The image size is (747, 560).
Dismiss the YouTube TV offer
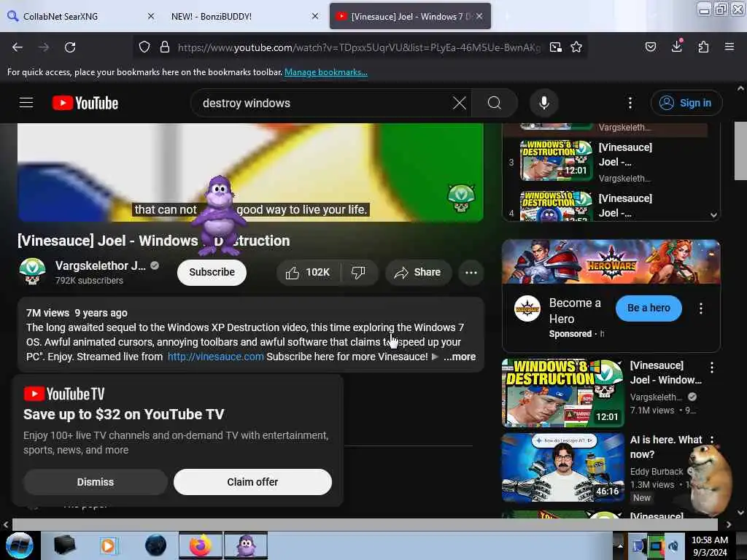(x=96, y=482)
